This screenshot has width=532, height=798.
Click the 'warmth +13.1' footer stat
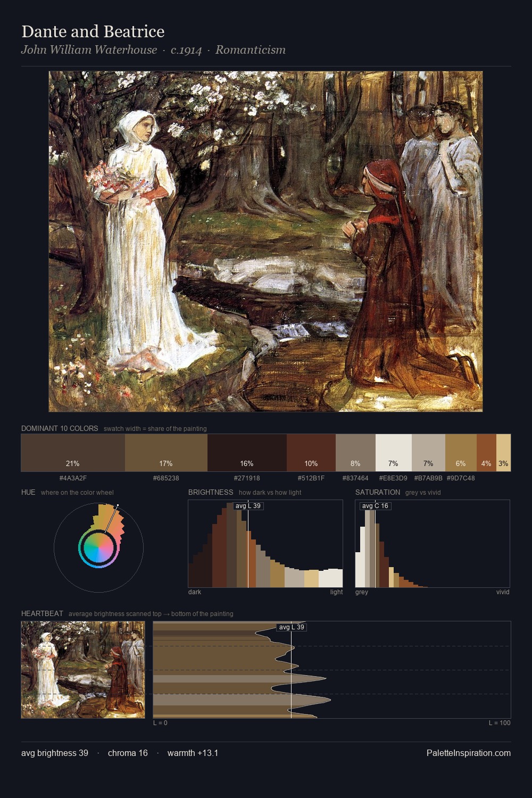click(x=193, y=753)
